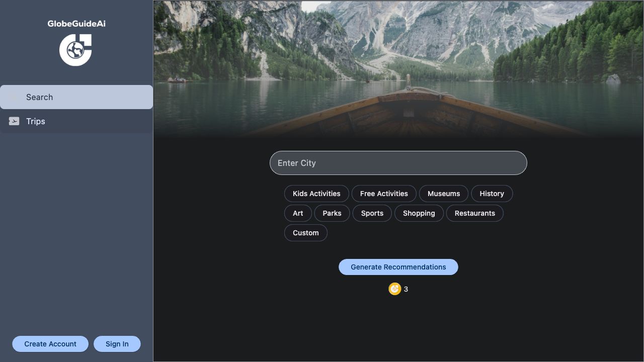Enable the Parks filter chip
This screenshot has width=644, height=362.
pos(332,213)
